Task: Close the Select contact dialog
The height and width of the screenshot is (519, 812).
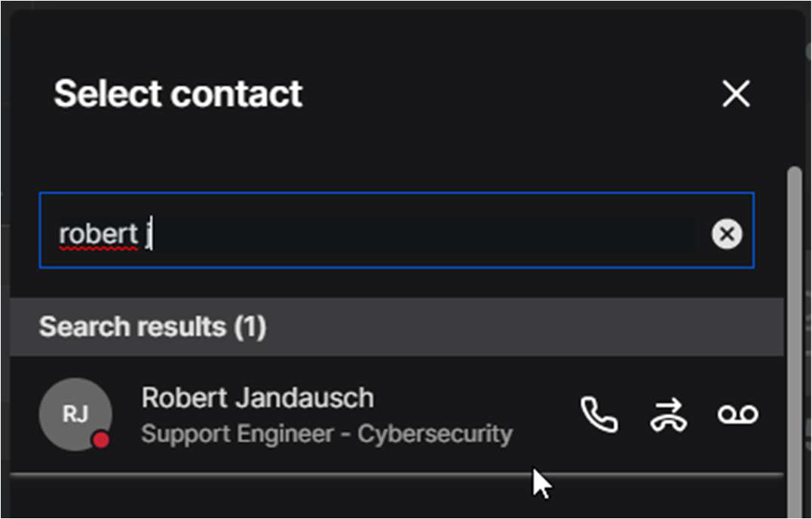Action: [736, 94]
